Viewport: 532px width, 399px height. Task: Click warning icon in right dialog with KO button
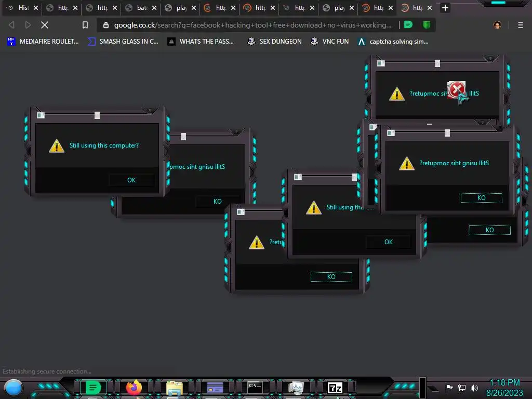click(x=407, y=164)
